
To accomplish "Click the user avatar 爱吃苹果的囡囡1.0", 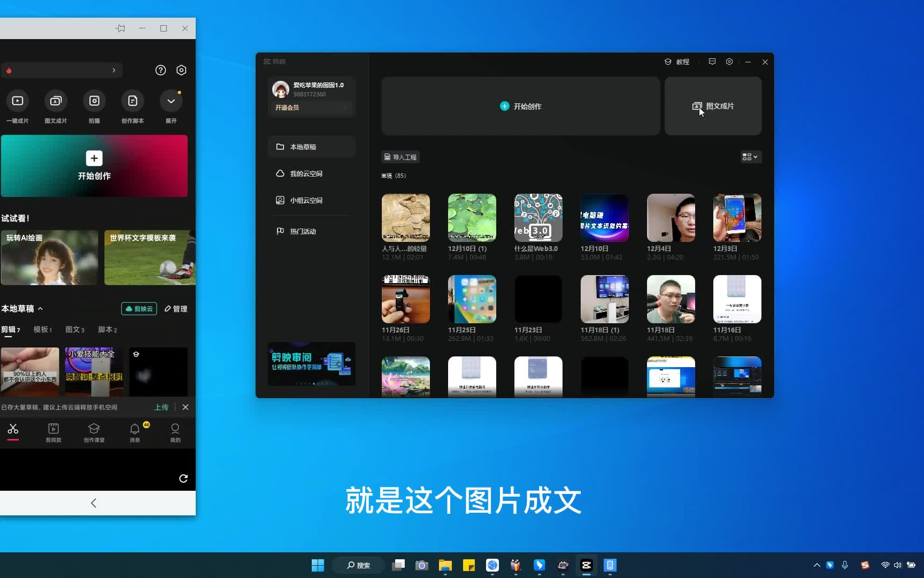I will (281, 89).
